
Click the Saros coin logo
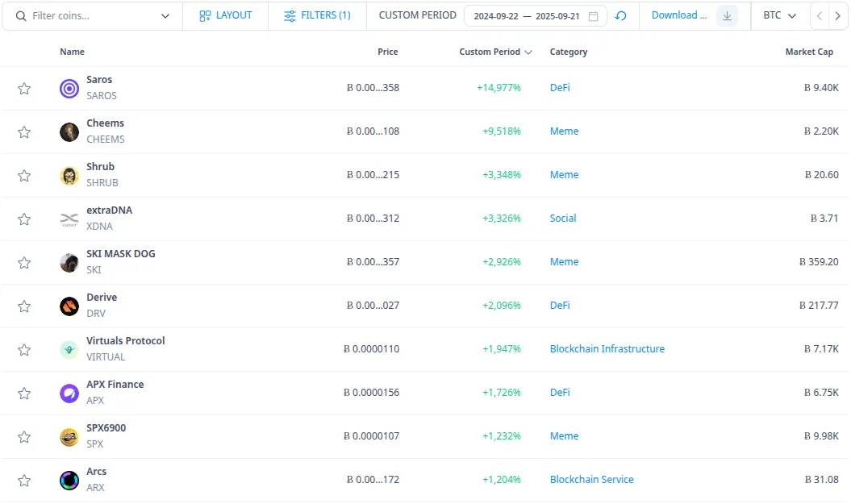pos(69,88)
